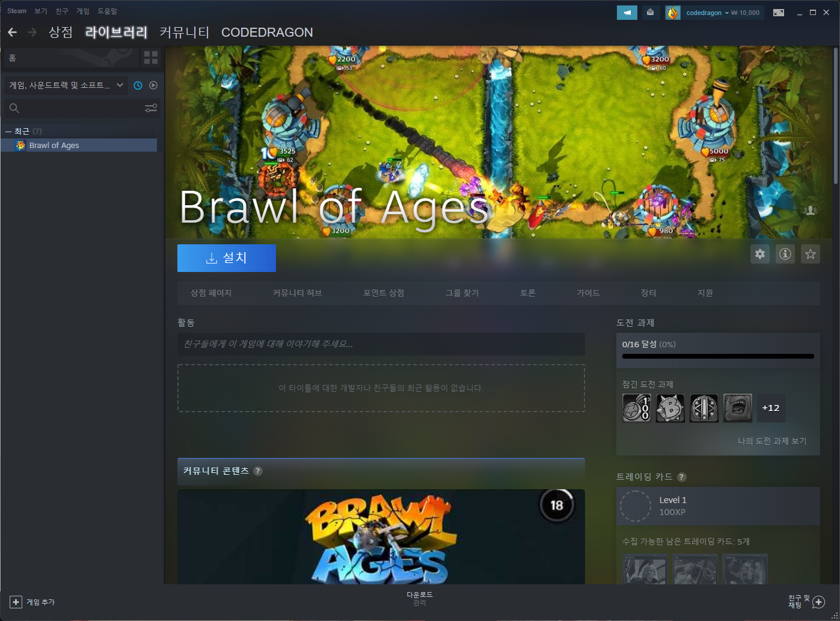840x621 pixels.
Task: Click the library search magnifier icon
Action: (x=14, y=108)
